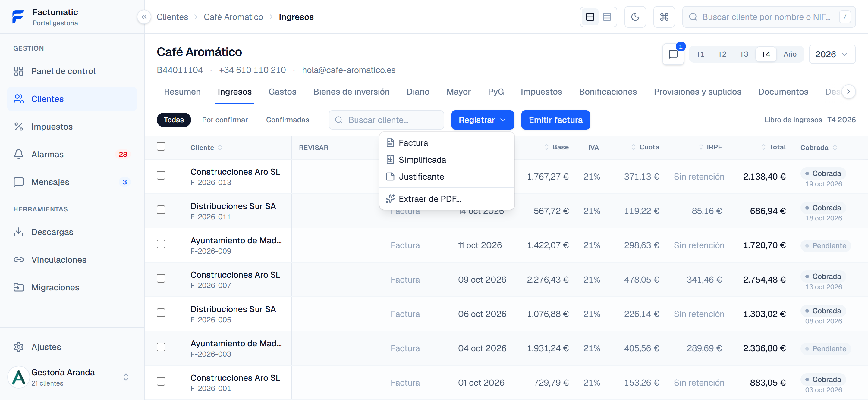Tick checkbox for invoice F-2026-007
Viewport: 868px width, 400px height.
[161, 278]
